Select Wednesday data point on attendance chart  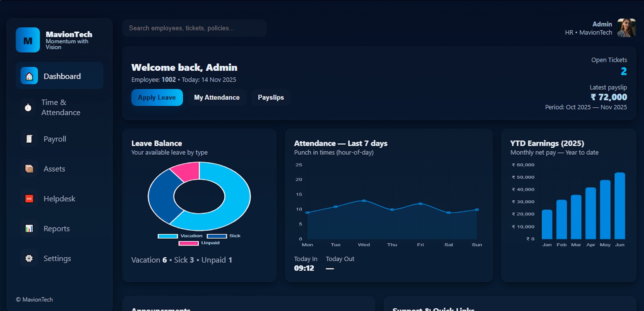pyautogui.click(x=364, y=201)
